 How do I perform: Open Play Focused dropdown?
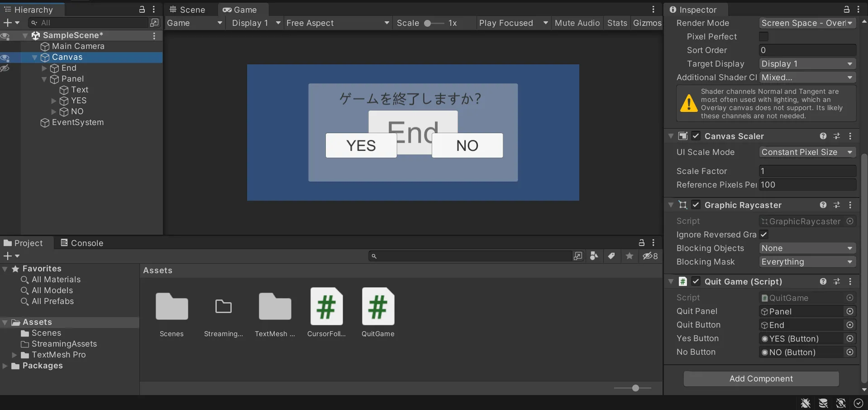click(x=513, y=23)
